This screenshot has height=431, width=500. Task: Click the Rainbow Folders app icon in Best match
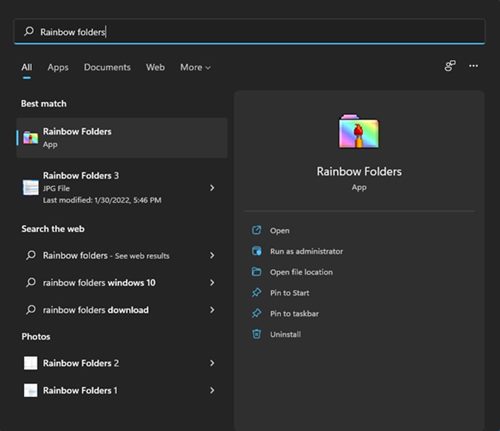pyautogui.click(x=31, y=138)
